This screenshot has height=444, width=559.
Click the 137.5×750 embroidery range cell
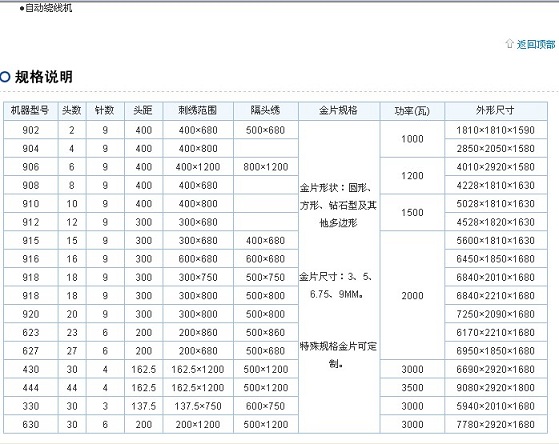click(x=198, y=406)
